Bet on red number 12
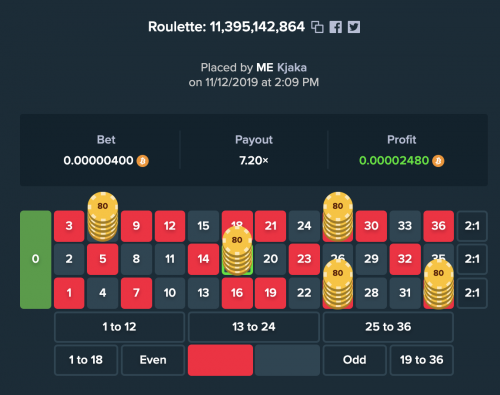 170,226
